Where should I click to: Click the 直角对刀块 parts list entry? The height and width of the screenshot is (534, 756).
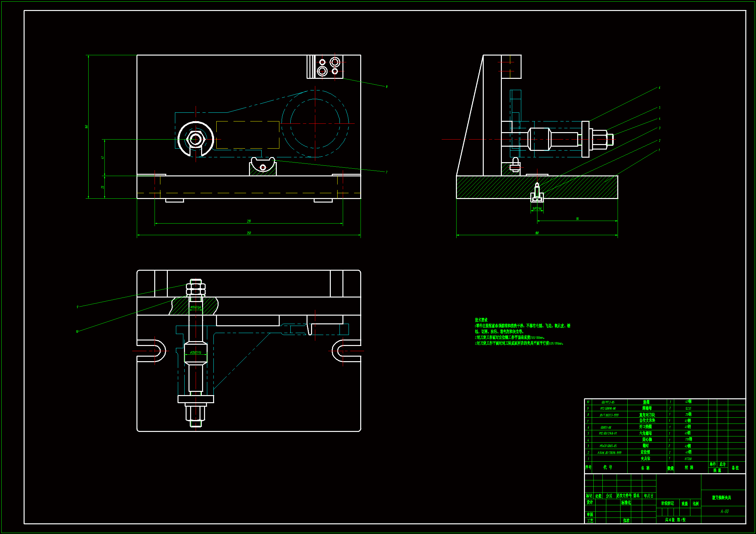(647, 415)
